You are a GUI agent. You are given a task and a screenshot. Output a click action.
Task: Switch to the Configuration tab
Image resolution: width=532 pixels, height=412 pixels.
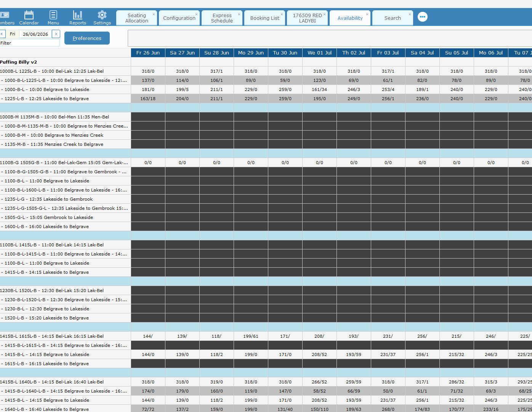179,18
